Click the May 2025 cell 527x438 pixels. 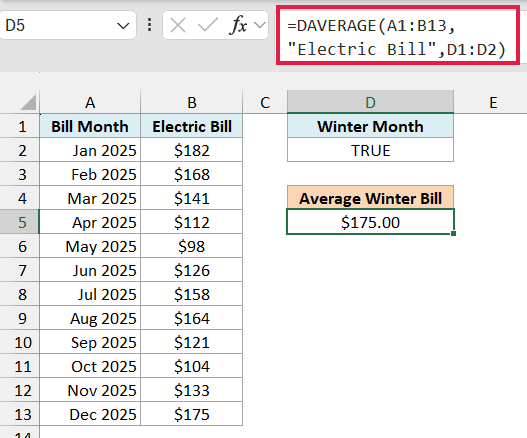(90, 246)
